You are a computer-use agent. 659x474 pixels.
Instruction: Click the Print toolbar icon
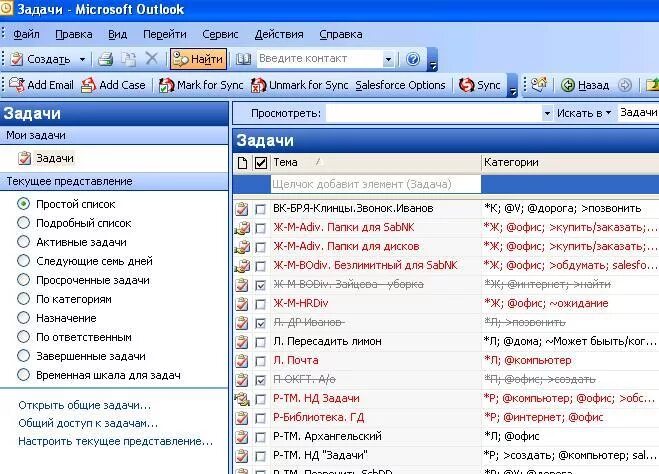pos(105,59)
